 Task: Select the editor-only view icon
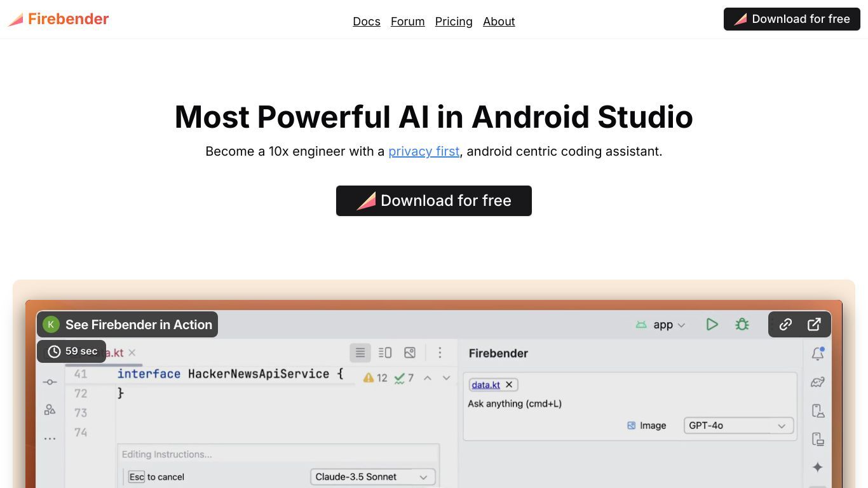360,353
